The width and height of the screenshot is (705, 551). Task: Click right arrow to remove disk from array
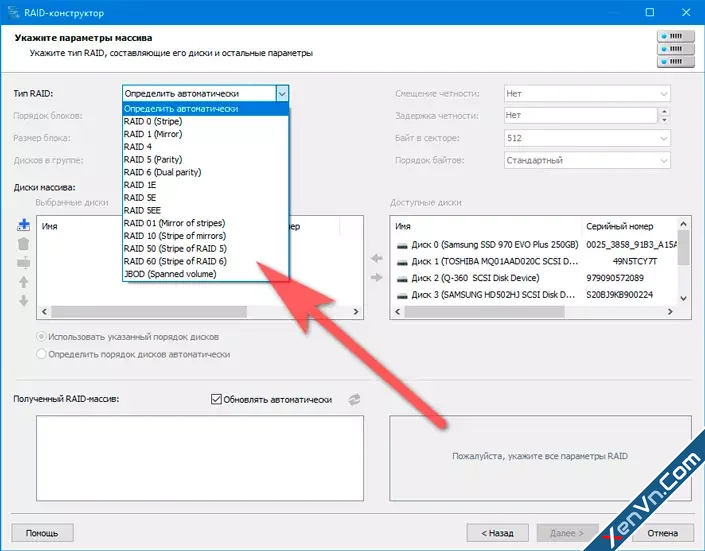pyautogui.click(x=377, y=278)
